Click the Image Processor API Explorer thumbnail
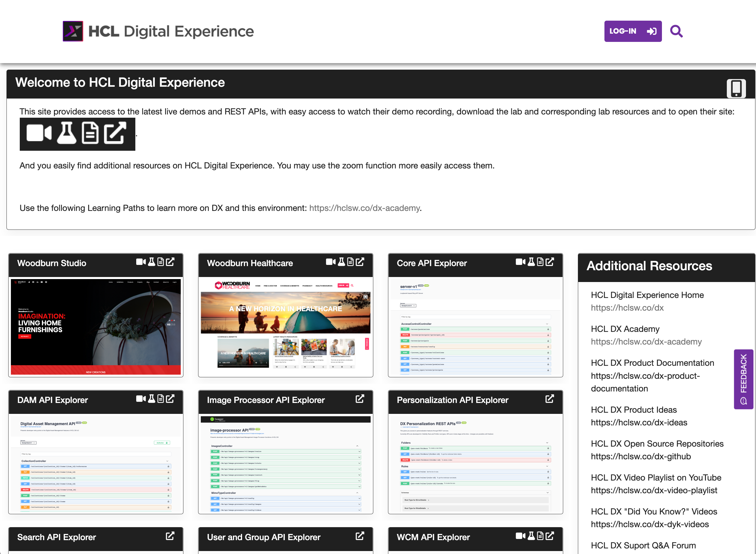756x554 pixels. point(285,463)
